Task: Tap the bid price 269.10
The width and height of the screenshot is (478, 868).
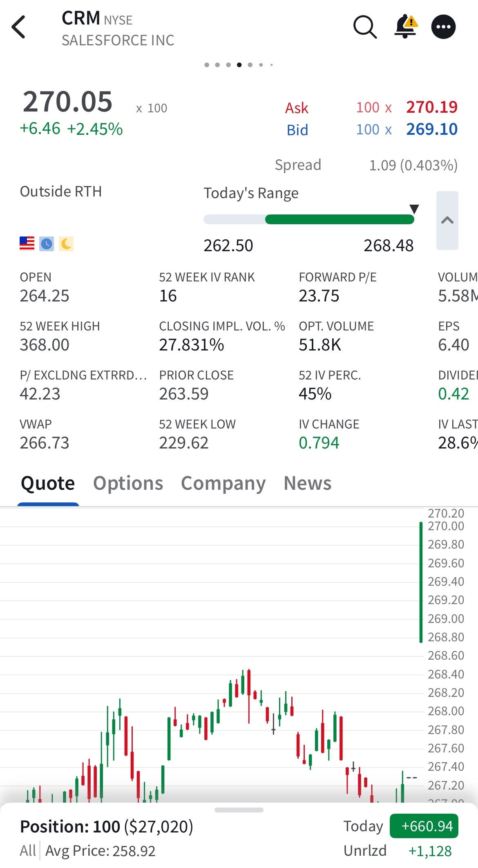Action: (x=431, y=129)
